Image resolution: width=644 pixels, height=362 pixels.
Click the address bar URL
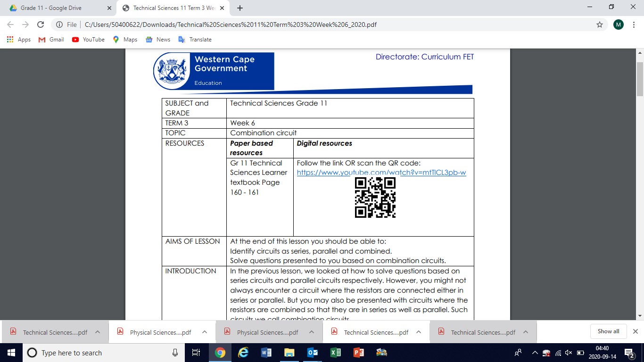pyautogui.click(x=231, y=25)
